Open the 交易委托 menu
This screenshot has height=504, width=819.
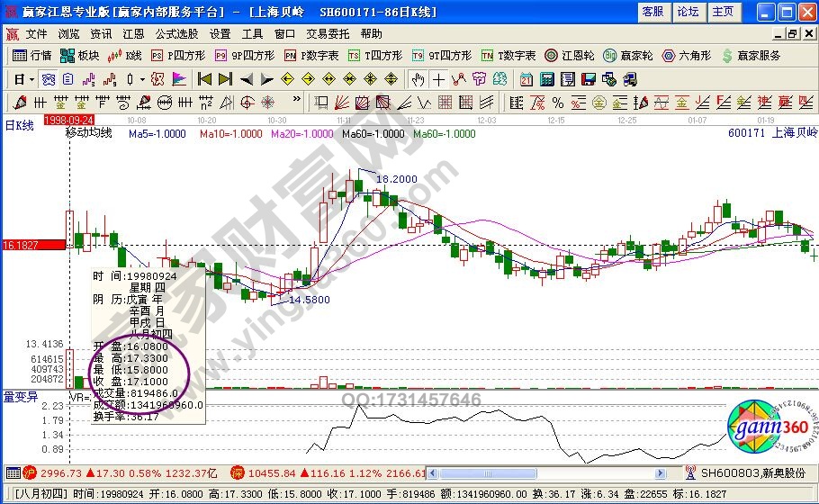click(x=328, y=33)
